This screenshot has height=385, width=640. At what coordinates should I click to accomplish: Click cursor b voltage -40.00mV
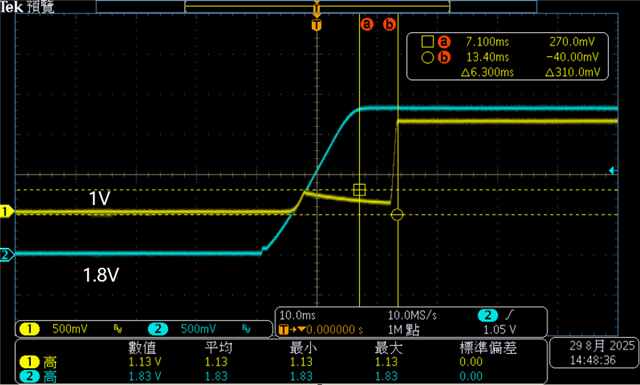point(573,57)
